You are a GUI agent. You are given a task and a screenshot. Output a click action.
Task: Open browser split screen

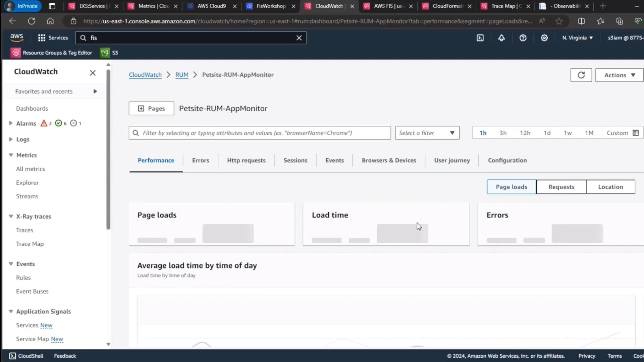coord(581,21)
